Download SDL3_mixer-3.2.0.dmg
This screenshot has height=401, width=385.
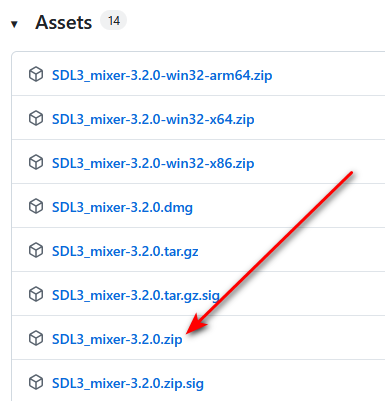(122, 207)
